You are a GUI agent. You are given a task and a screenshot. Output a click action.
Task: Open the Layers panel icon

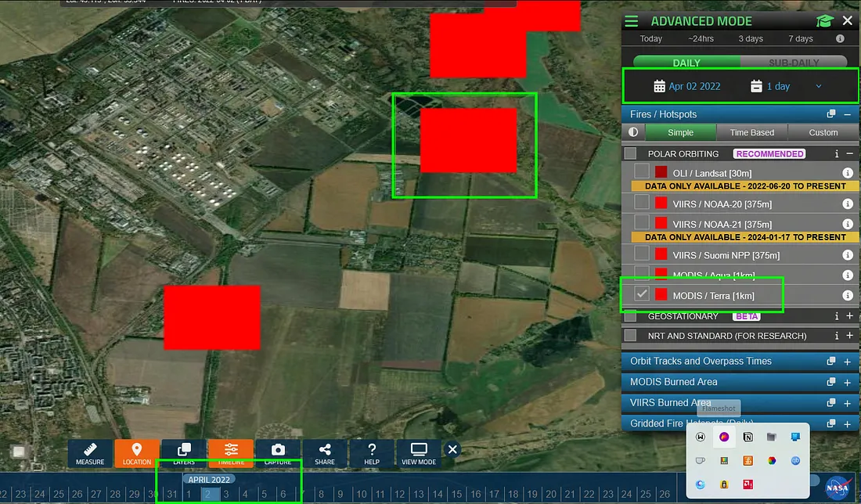coord(184,452)
